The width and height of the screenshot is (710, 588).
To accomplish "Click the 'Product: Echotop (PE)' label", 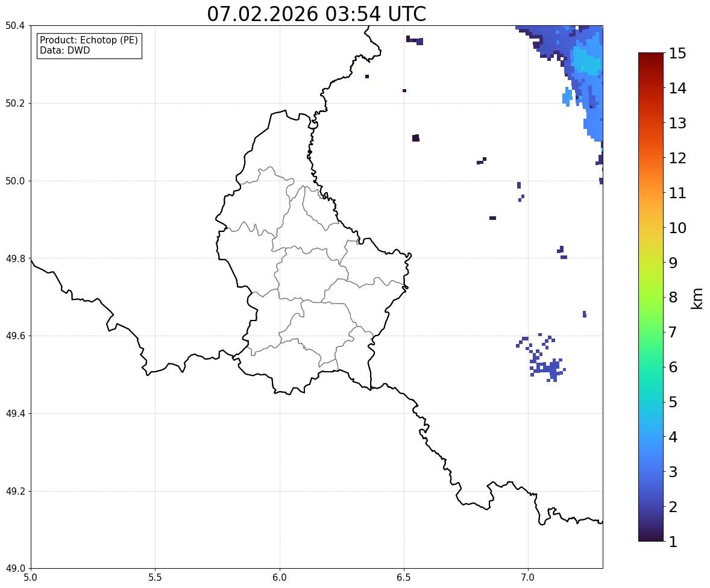I will point(89,40).
